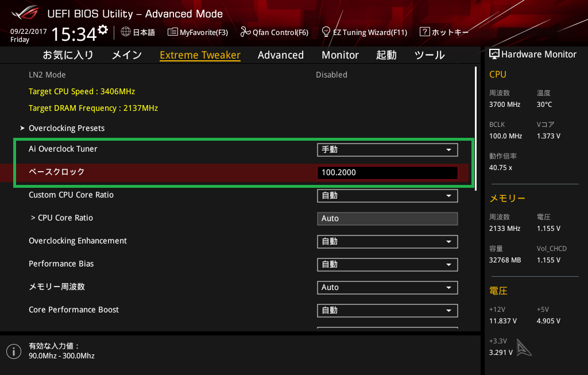The image size is (588, 375).
Task: Open the ツール tab
Action: click(430, 55)
